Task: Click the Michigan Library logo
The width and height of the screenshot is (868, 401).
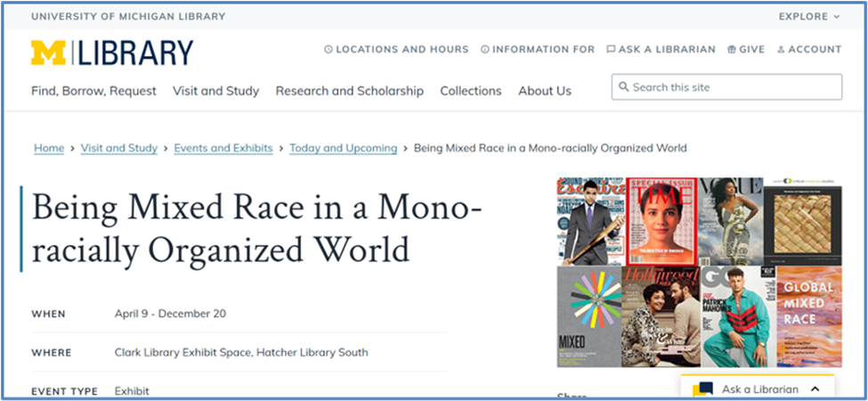Action: coord(111,53)
